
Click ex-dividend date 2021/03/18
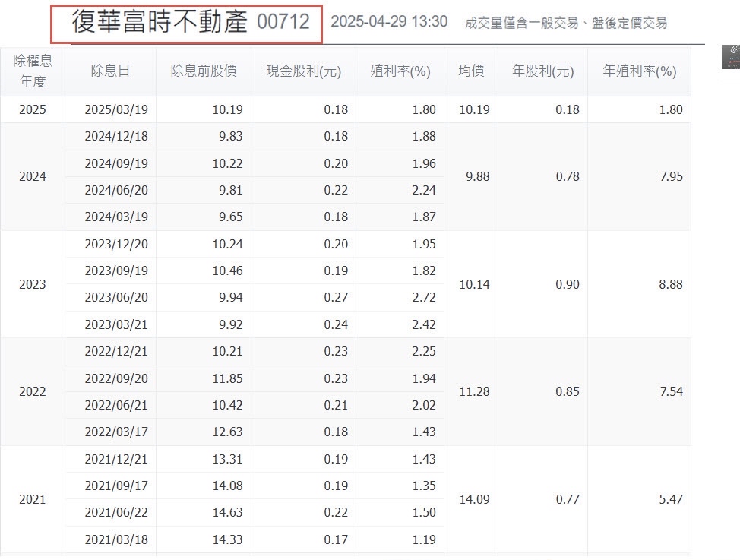click(116, 539)
